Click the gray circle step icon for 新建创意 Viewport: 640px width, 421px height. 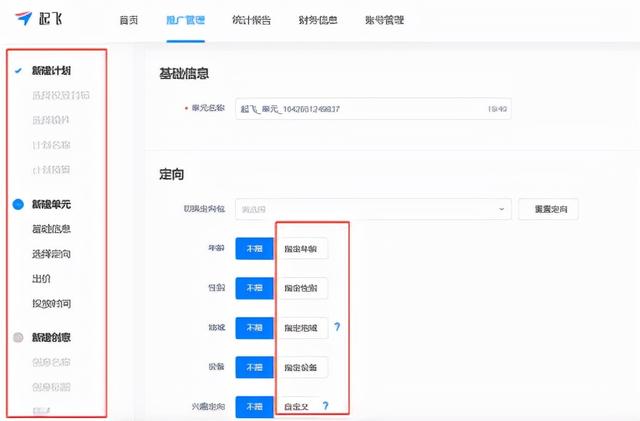18,337
